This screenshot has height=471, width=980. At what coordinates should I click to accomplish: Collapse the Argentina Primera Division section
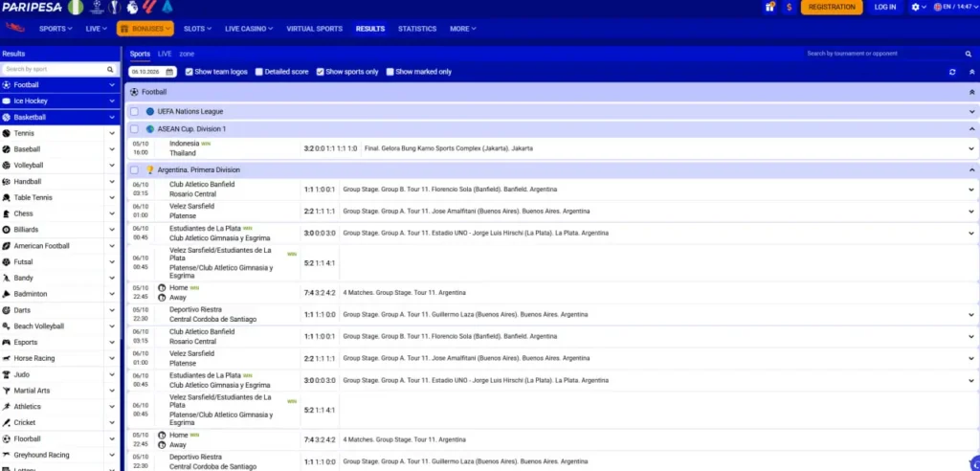[972, 170]
